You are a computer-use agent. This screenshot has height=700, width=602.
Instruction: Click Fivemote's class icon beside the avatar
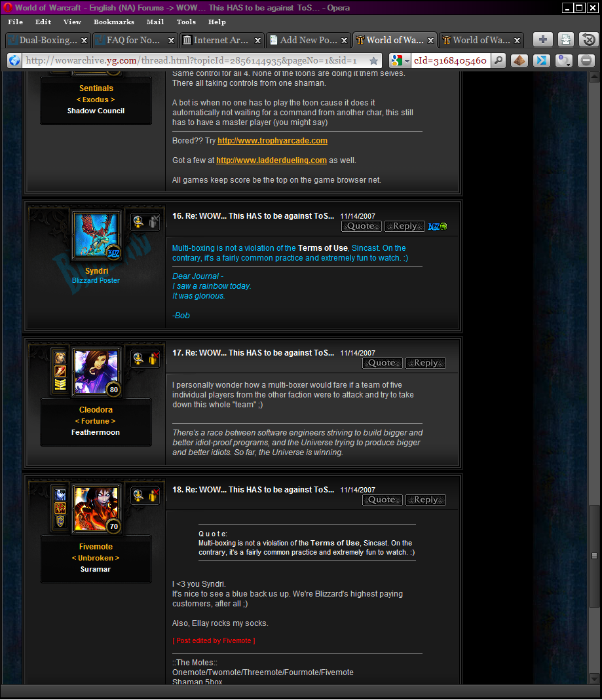point(60,508)
